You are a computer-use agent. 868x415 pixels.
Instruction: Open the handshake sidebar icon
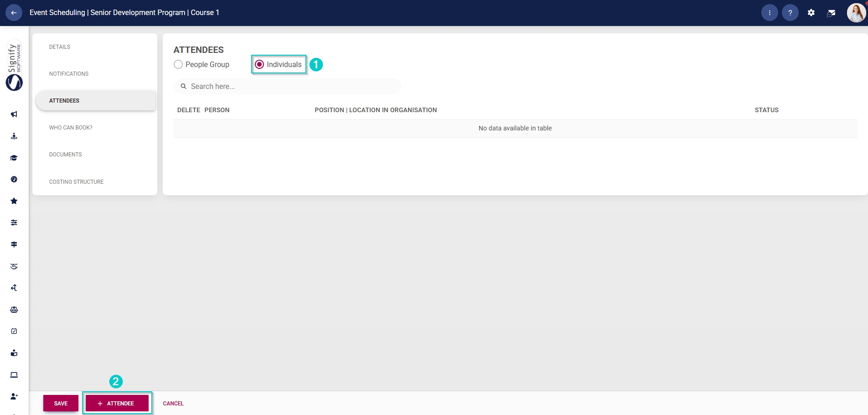pos(14,266)
